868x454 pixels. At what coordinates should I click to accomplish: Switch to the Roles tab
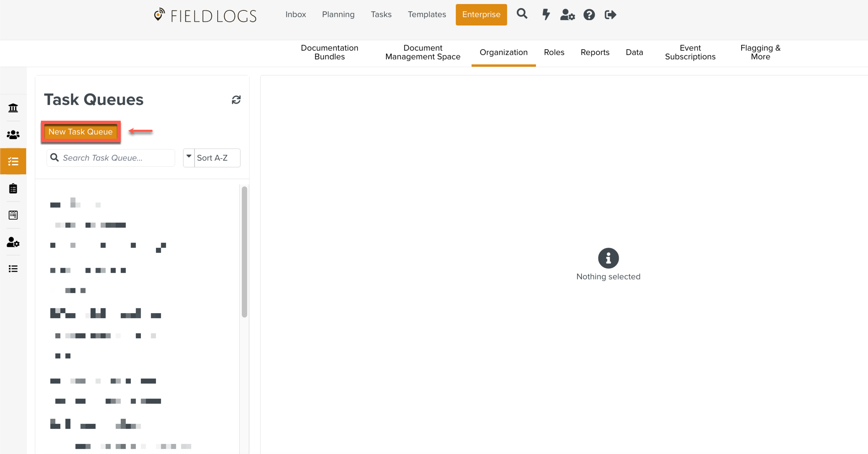pos(554,52)
